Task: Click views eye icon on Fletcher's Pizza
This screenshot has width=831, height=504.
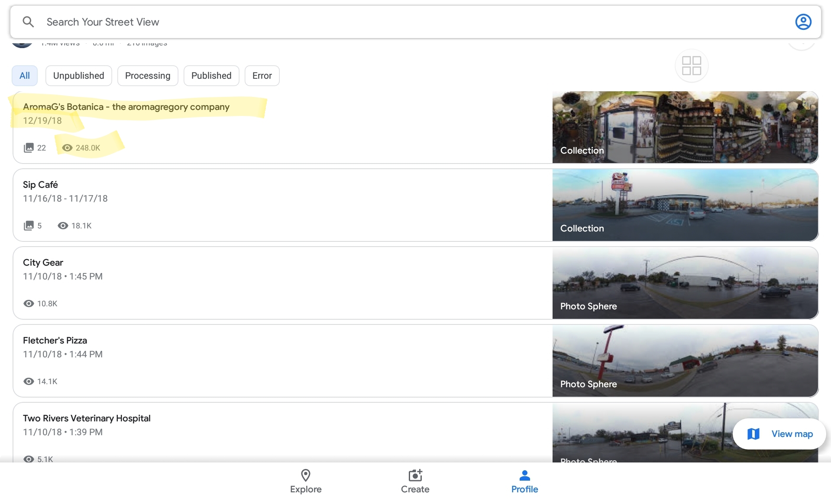Action: point(29,381)
